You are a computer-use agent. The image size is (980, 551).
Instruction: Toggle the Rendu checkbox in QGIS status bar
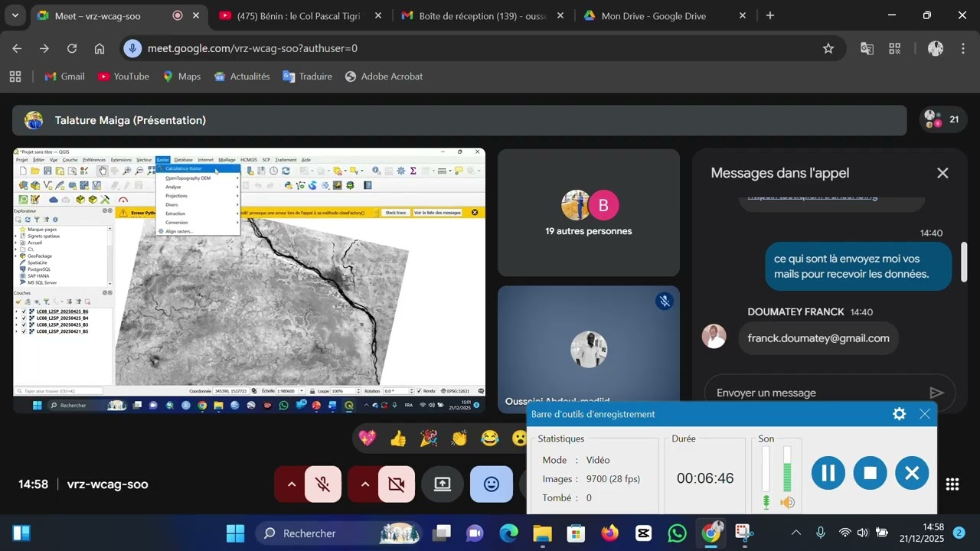420,391
